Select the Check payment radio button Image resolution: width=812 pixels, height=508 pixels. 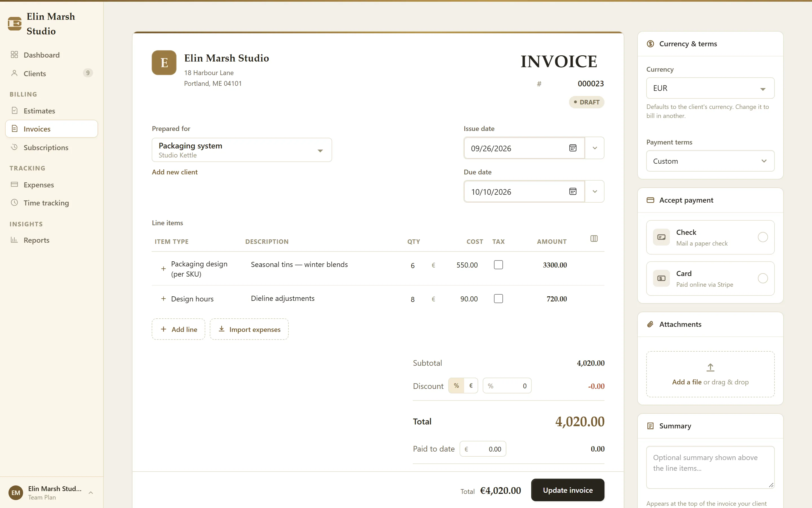coord(763,237)
